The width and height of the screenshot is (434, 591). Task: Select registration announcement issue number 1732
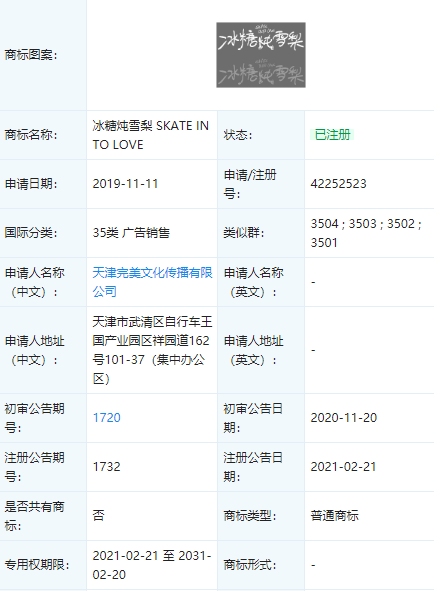[x=107, y=467]
